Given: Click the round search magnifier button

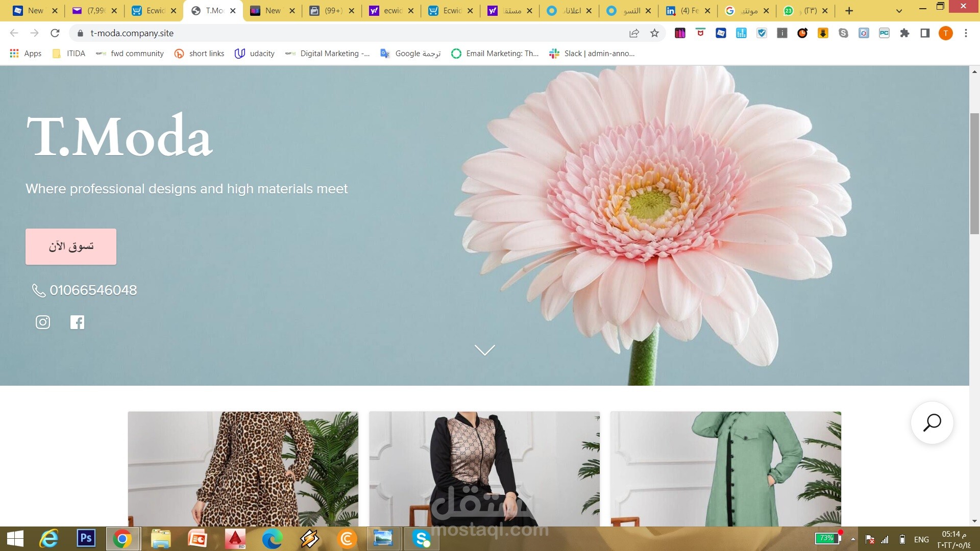Looking at the screenshot, I should point(932,423).
